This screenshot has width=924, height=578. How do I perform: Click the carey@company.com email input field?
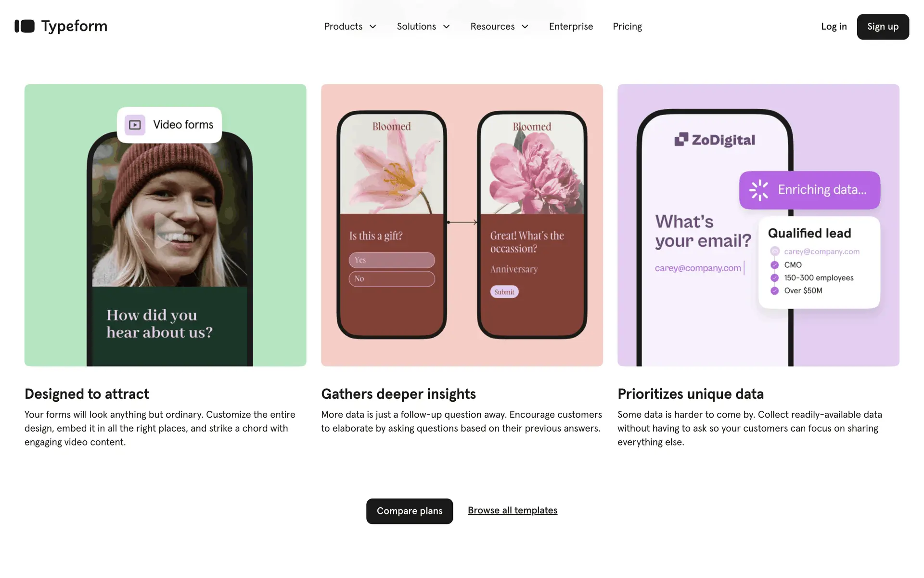pyautogui.click(x=700, y=268)
